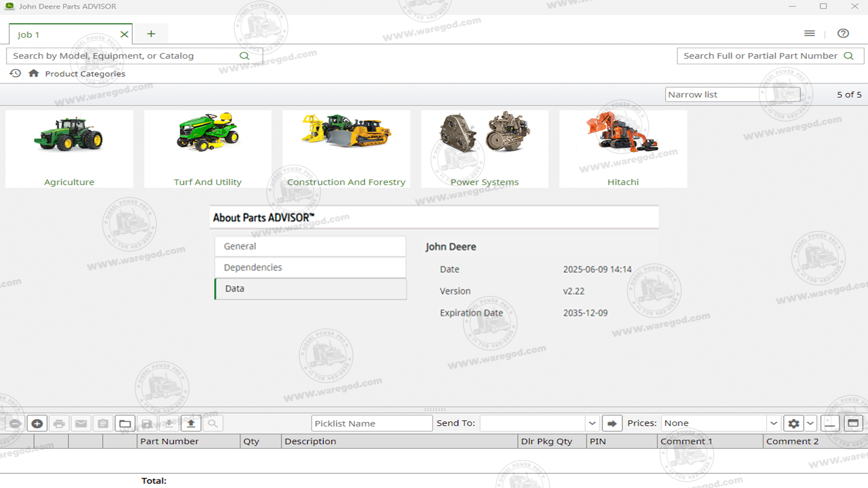Expand the arrow beside settings gear
The height and width of the screenshot is (488, 868).
pyautogui.click(x=810, y=423)
